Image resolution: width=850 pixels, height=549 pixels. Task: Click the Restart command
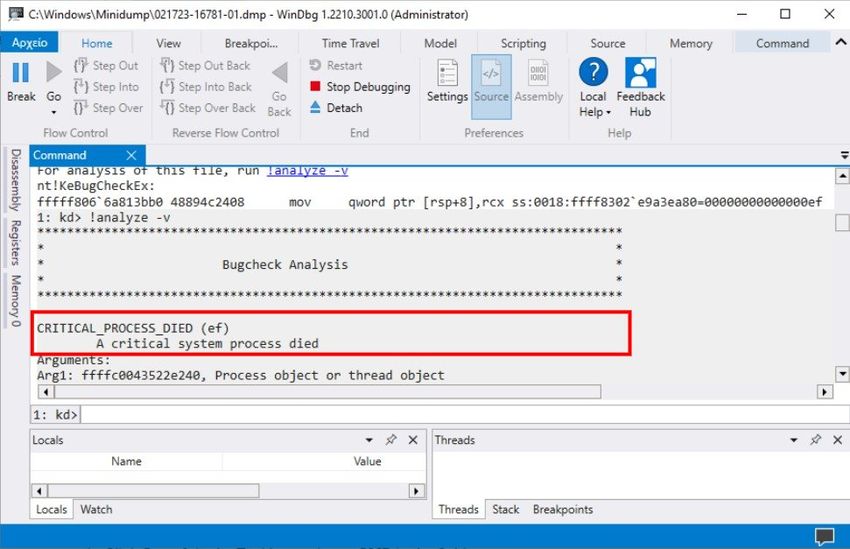[x=336, y=66]
